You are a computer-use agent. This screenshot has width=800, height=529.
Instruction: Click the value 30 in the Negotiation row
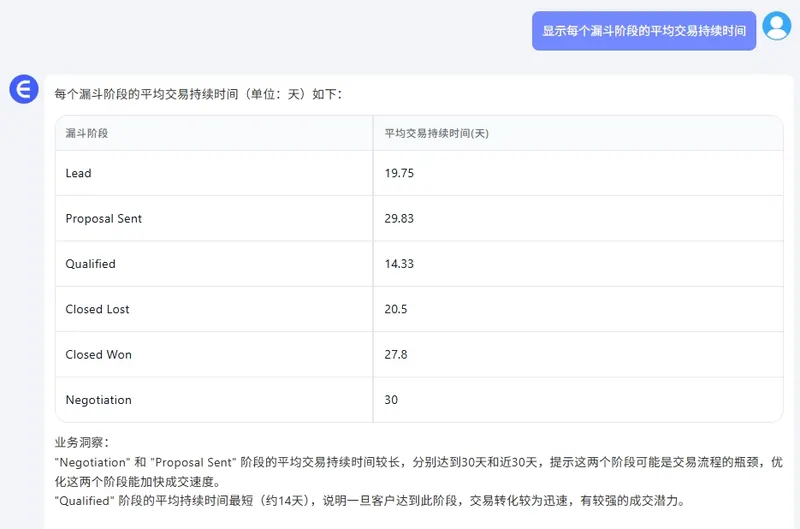point(391,400)
